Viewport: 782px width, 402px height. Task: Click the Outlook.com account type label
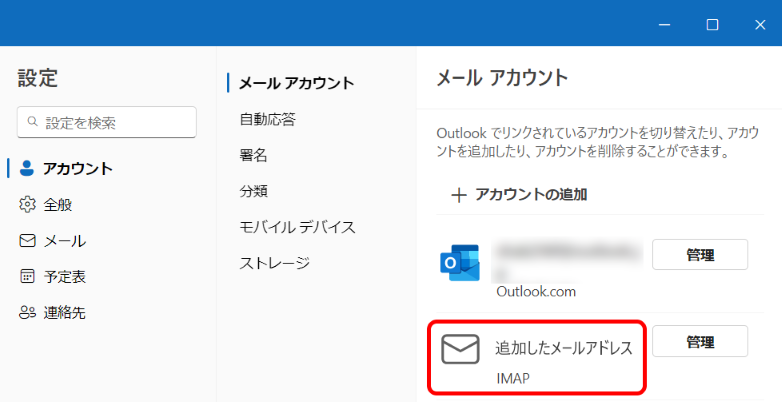pos(536,291)
